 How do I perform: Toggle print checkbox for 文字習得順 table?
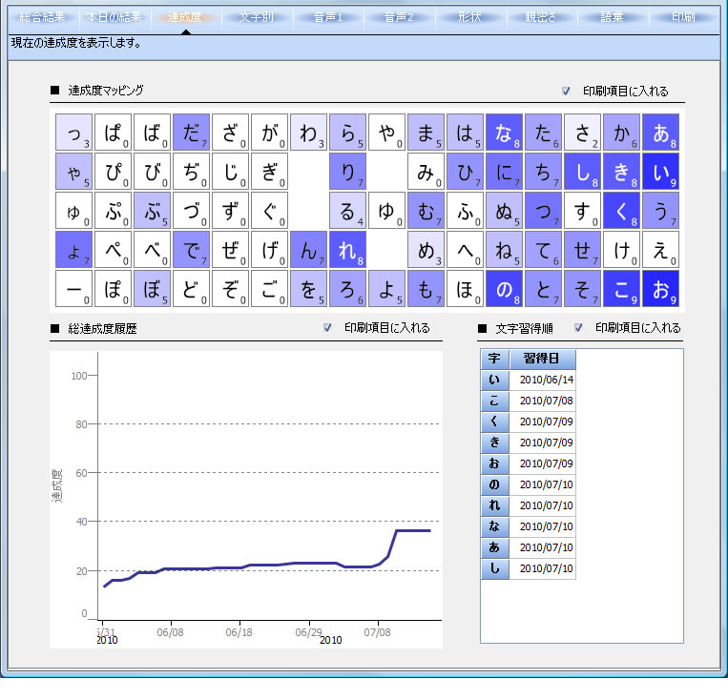pyautogui.click(x=578, y=327)
